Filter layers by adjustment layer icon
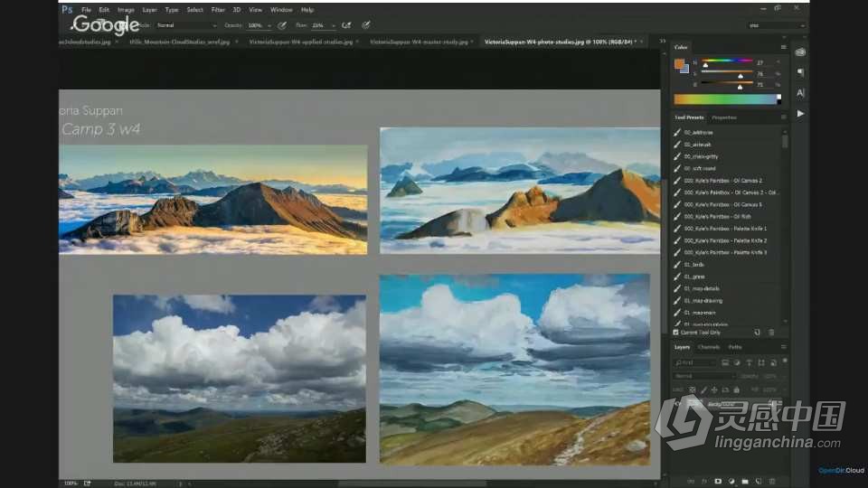The image size is (868, 488). tap(738, 363)
